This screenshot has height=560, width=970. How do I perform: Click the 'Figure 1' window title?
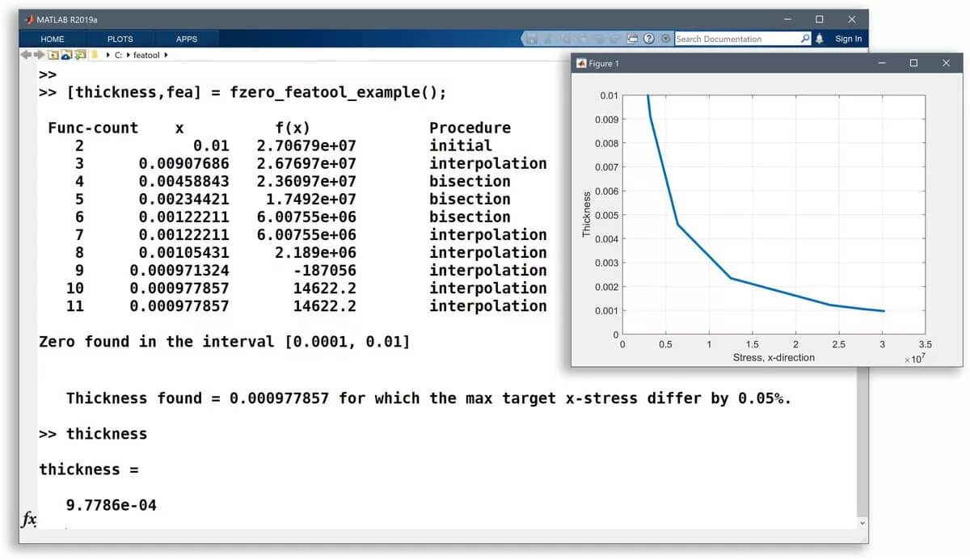coord(605,63)
